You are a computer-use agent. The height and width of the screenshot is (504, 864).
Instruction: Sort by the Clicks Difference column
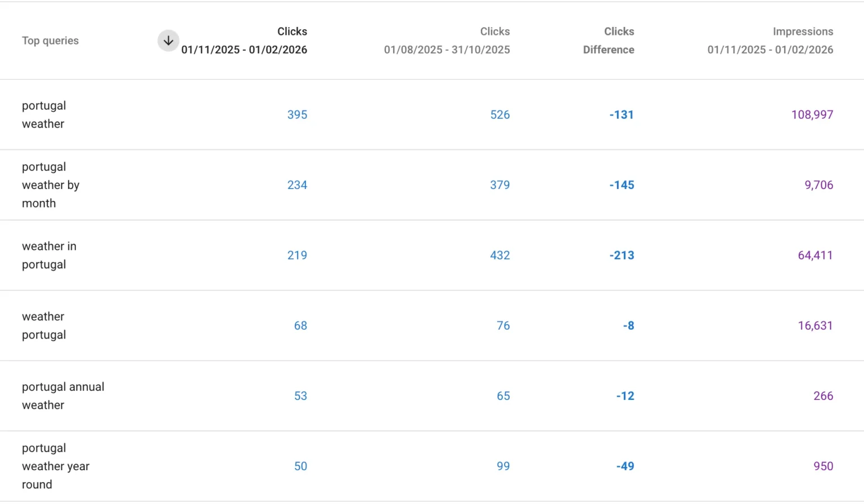click(x=609, y=40)
